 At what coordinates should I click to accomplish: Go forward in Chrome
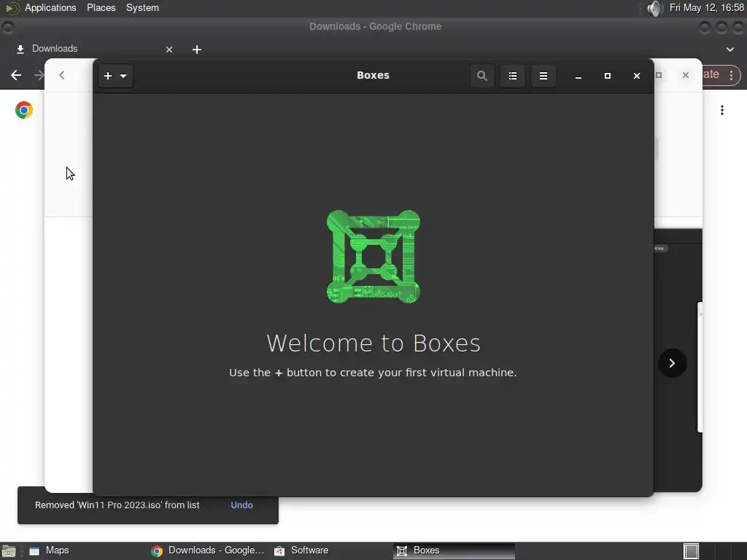pos(39,75)
